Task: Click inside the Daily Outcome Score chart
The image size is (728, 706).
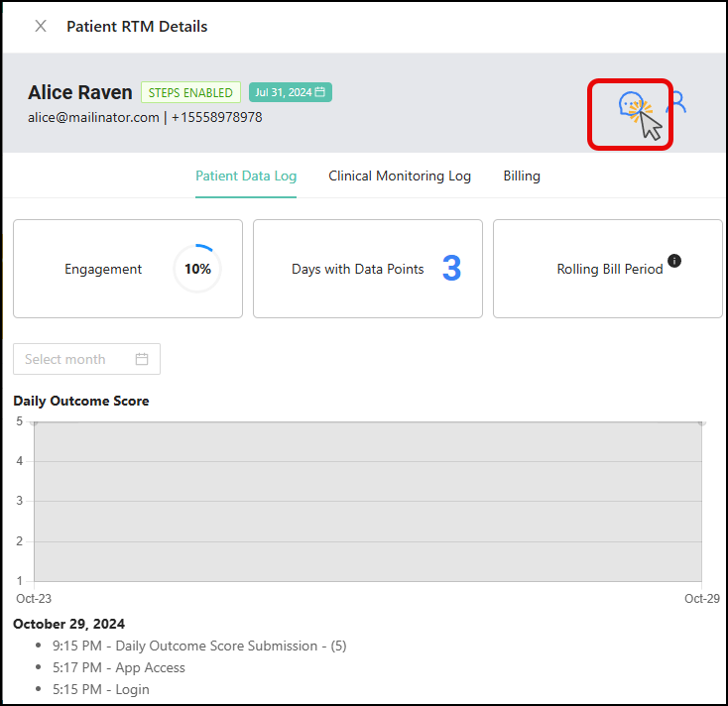Action: pos(367,501)
